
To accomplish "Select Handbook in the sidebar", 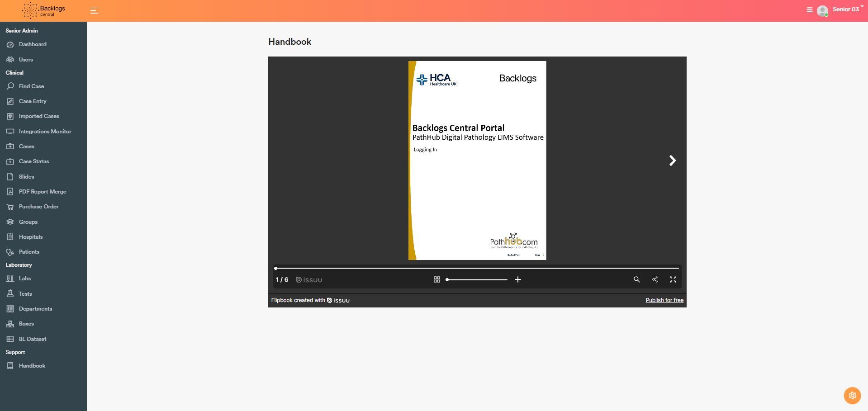I will (32, 366).
